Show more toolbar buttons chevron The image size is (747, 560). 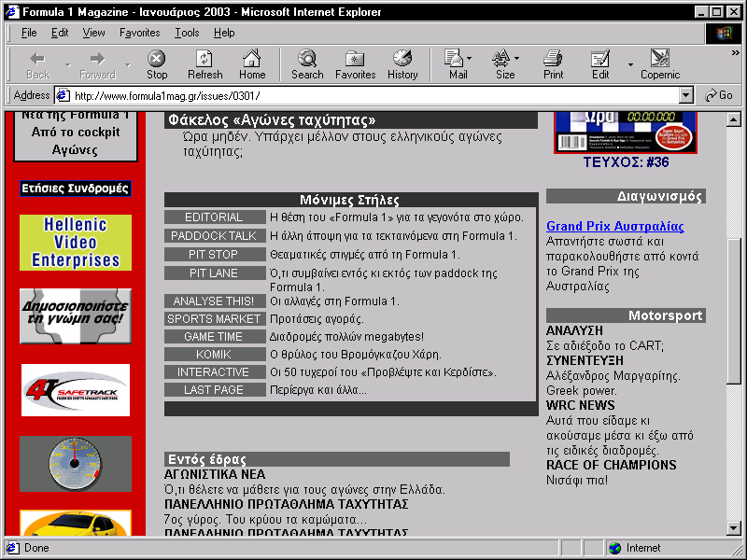736,53
